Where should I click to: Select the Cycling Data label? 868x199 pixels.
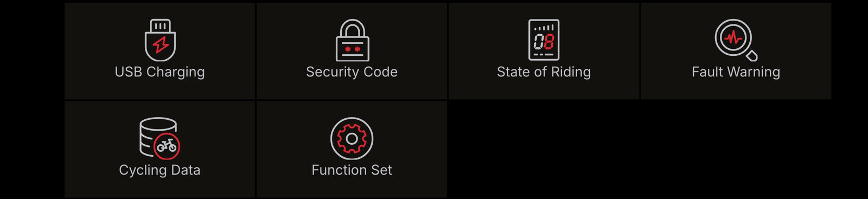tap(160, 170)
